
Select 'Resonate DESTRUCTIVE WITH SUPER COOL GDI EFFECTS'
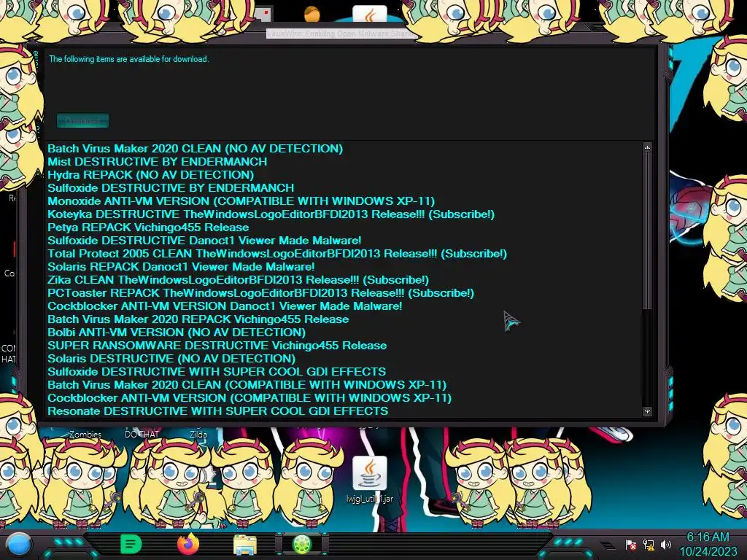pos(217,411)
